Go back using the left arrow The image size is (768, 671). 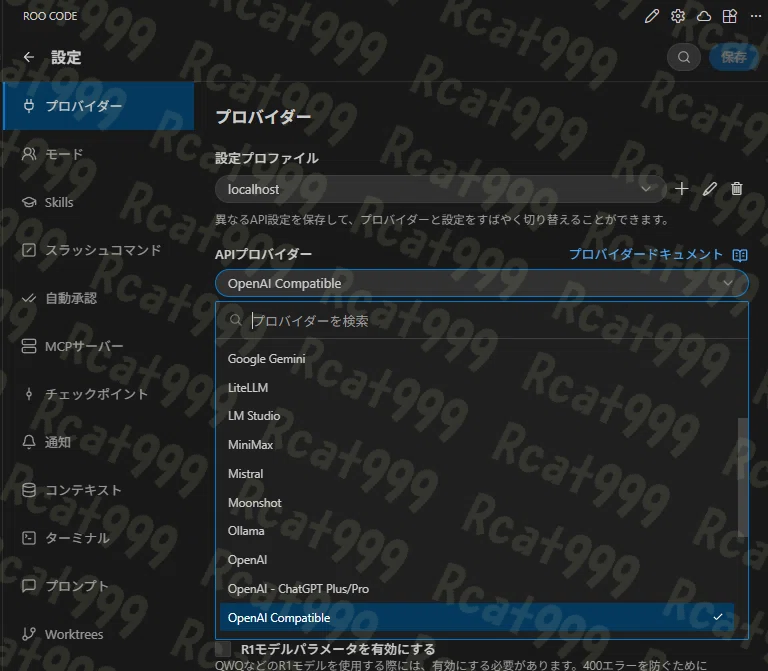pyautogui.click(x=29, y=57)
